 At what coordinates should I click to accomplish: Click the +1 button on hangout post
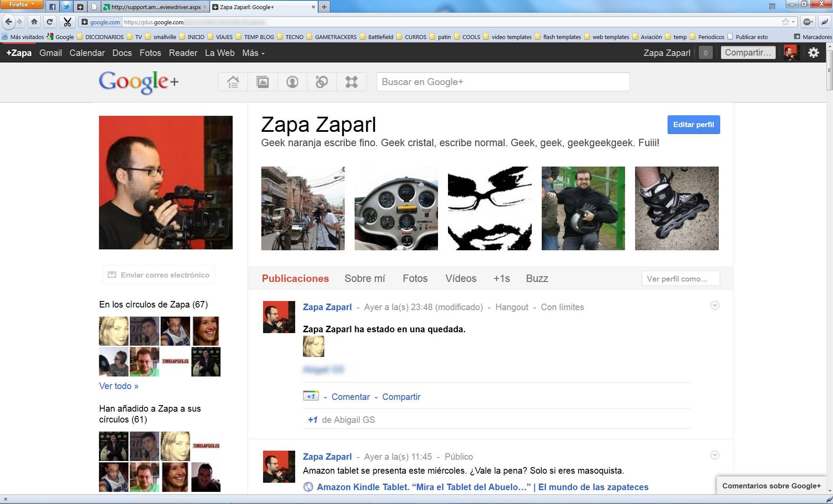coord(310,396)
